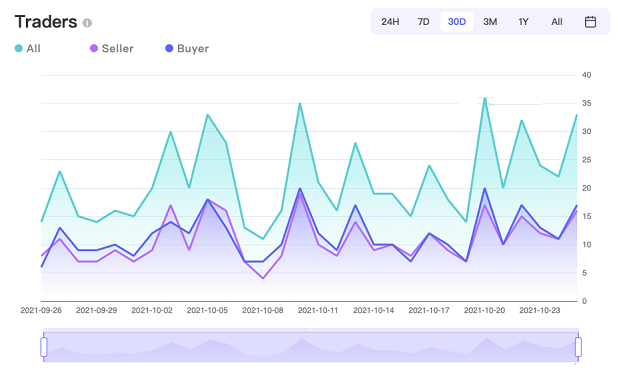
Task: Click the 35 value on the y-axis
Action: click(x=586, y=103)
